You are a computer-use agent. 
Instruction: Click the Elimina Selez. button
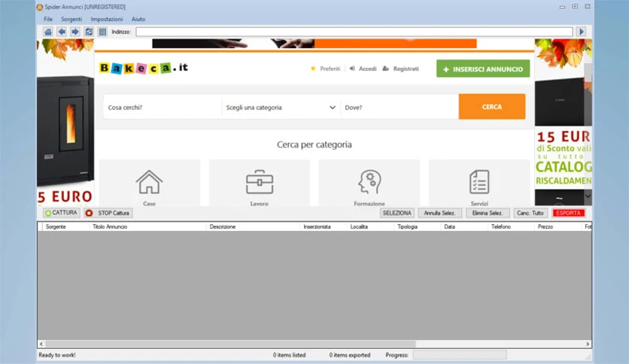tap(488, 213)
